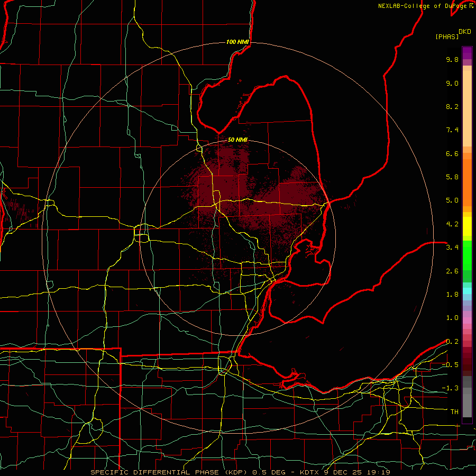Viewport: 476px width, 476px height.
Task: Click the 50 NMI range ring label
Action: click(237, 140)
